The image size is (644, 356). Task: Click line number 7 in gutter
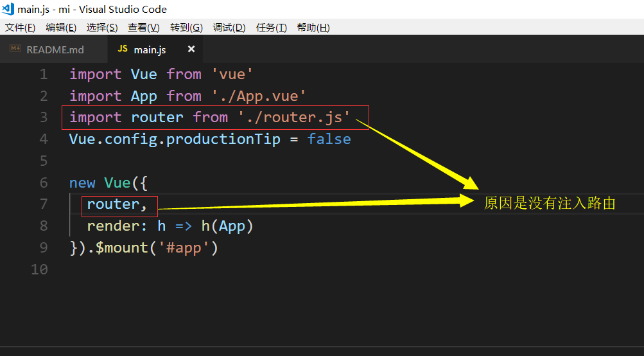pos(44,204)
